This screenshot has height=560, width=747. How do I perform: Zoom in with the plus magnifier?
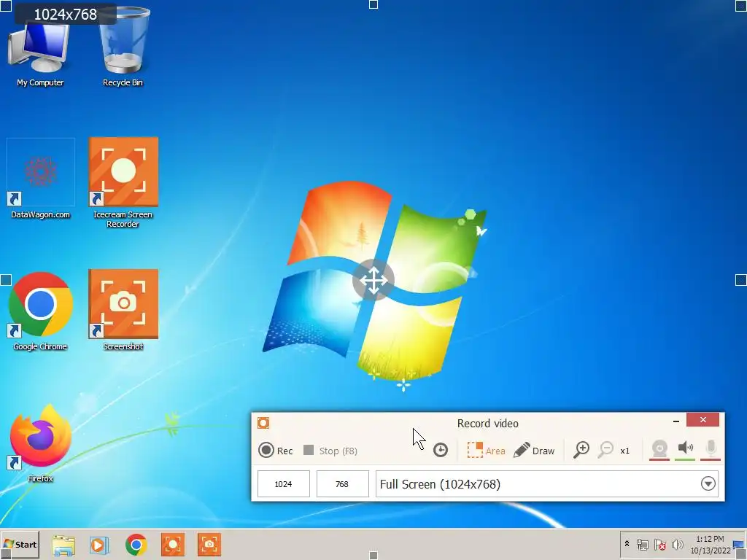(x=581, y=449)
